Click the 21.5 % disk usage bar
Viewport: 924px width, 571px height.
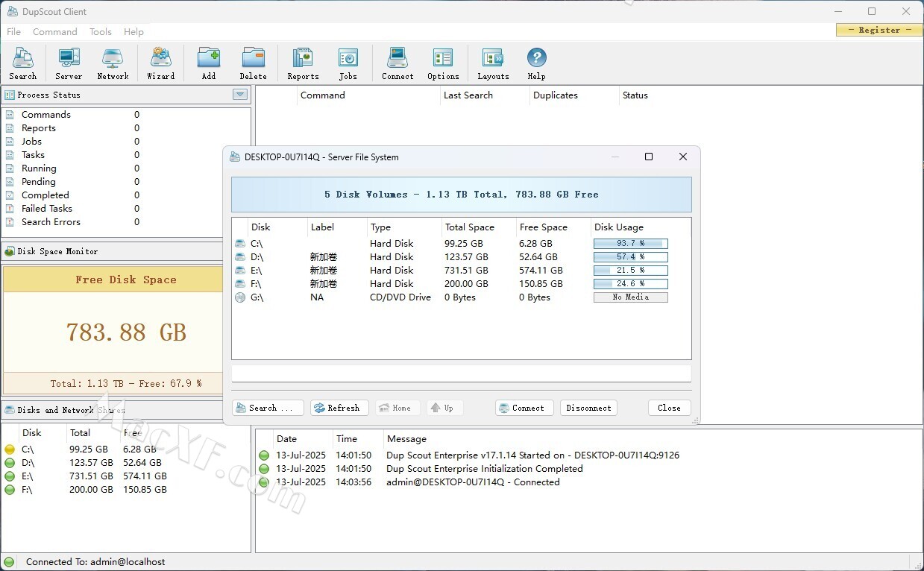[631, 271]
